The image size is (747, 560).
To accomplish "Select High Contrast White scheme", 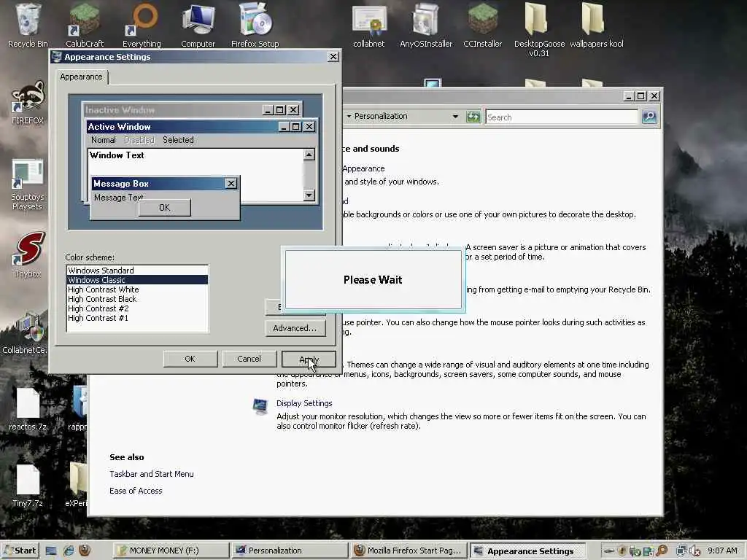I will pos(137,289).
